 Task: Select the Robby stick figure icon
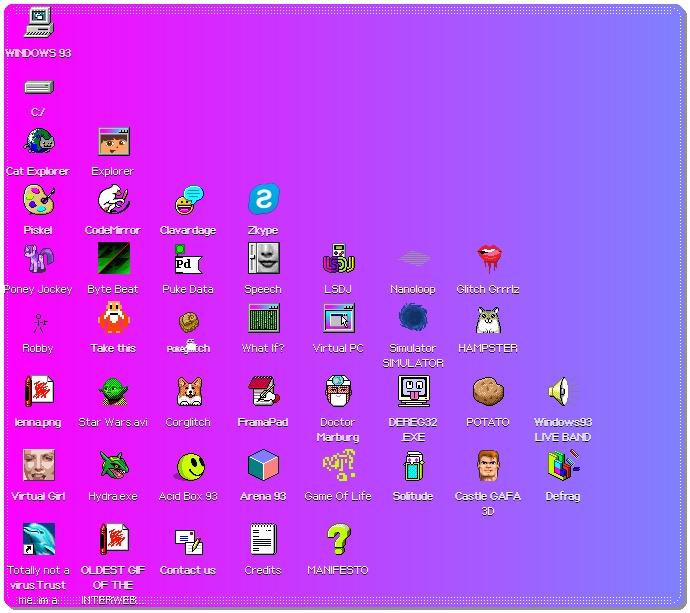click(39, 323)
